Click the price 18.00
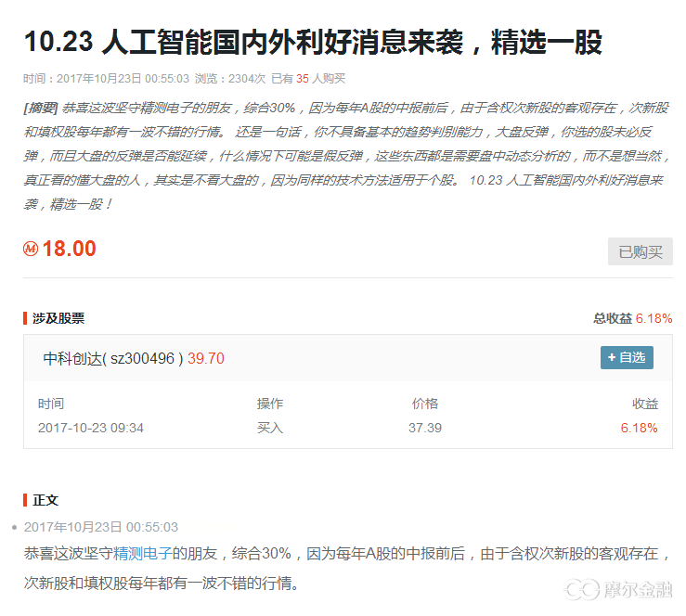The height and width of the screenshot is (616, 686). pos(69,249)
